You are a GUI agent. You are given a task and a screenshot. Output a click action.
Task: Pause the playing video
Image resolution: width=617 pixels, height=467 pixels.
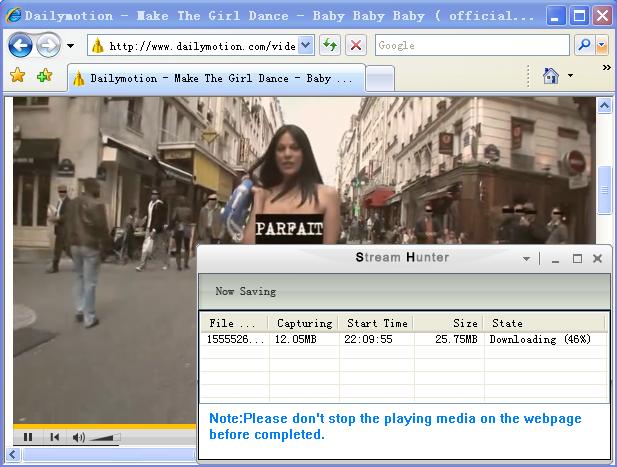click(x=28, y=437)
